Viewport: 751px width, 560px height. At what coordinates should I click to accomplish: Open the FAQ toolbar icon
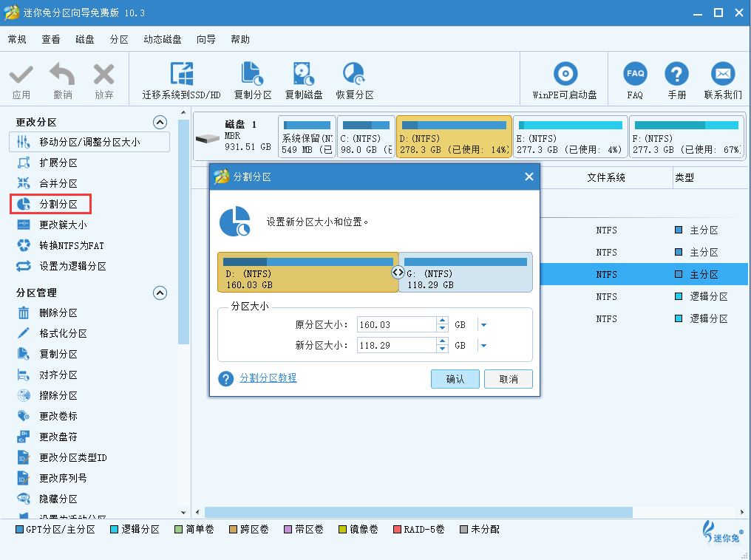coord(635,74)
